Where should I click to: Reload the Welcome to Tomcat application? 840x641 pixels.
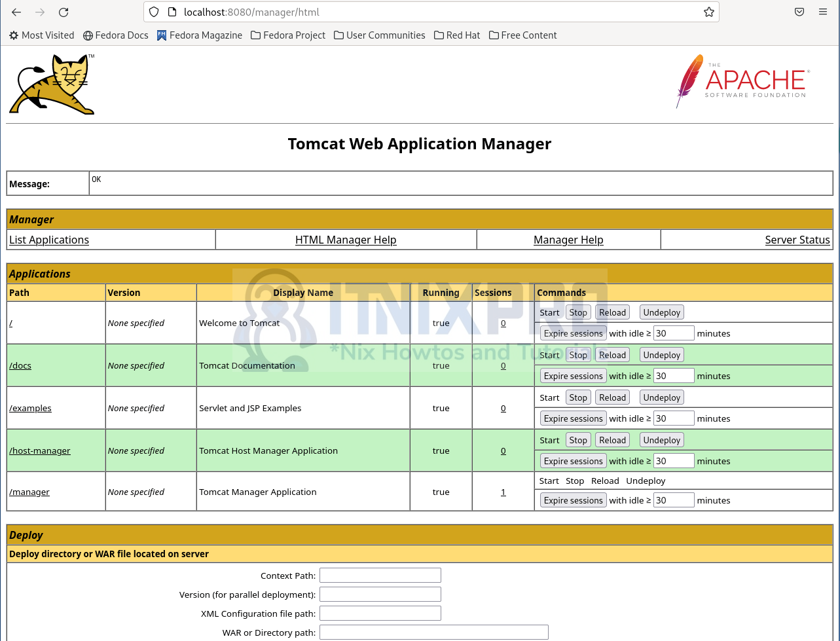[x=612, y=312]
